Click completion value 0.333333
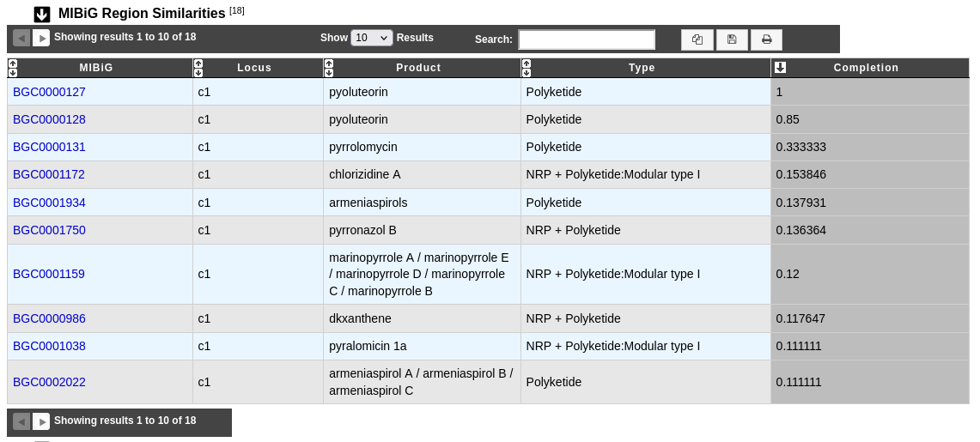 click(x=800, y=147)
